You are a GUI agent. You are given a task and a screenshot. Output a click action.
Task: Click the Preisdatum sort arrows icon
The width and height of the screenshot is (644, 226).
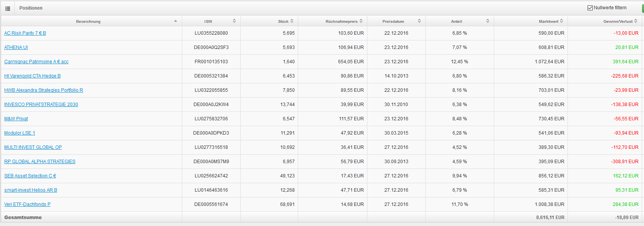click(x=419, y=21)
